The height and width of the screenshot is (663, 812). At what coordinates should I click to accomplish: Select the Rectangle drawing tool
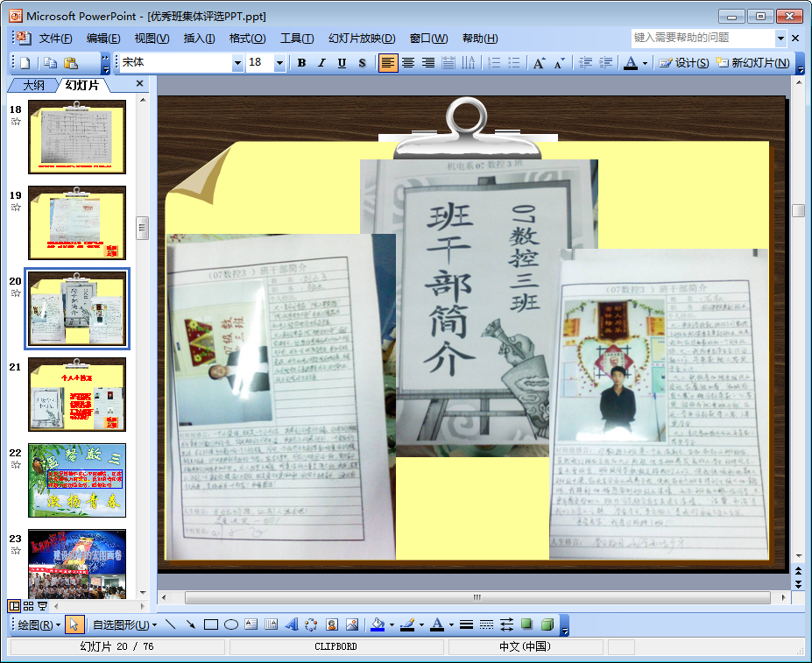[x=211, y=624]
